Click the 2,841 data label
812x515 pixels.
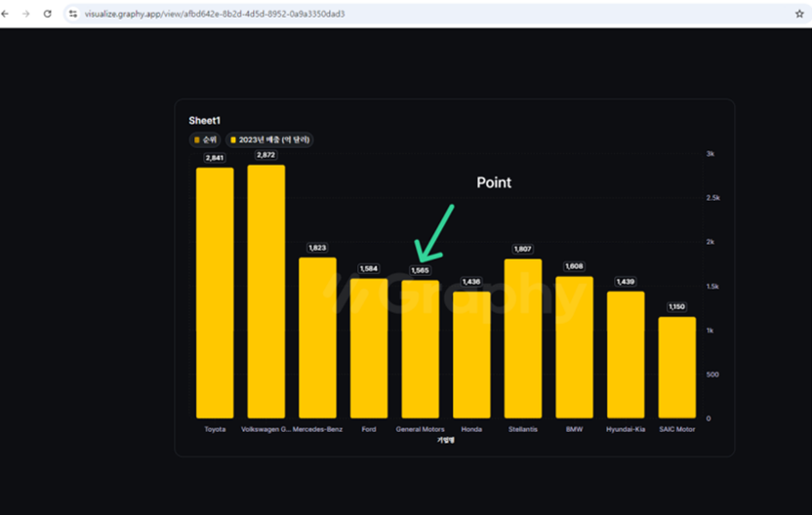click(215, 158)
